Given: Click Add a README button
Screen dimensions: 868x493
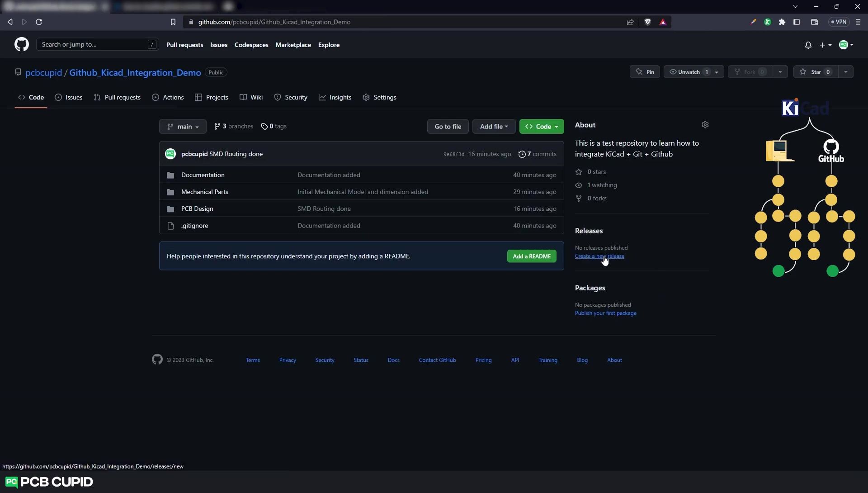Looking at the screenshot, I should pyautogui.click(x=532, y=256).
